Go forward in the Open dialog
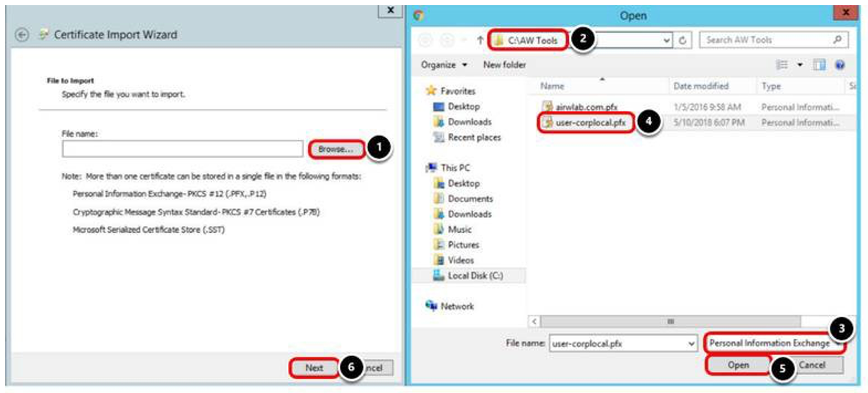Screen dimensions: 868x393 click(x=447, y=40)
